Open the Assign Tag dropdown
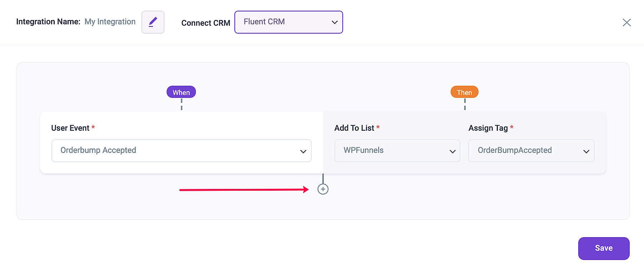 531,151
